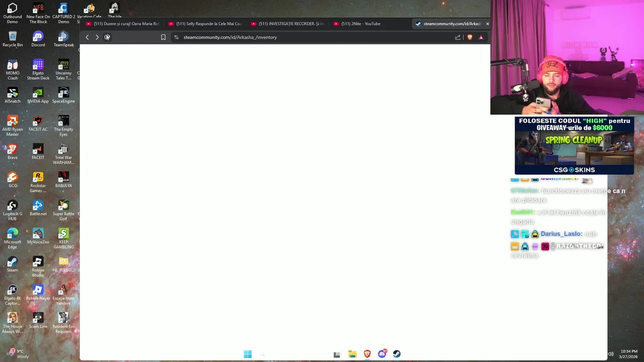Open the Recycle Bin
This screenshot has height=362, width=644.
pyautogui.click(x=13, y=39)
